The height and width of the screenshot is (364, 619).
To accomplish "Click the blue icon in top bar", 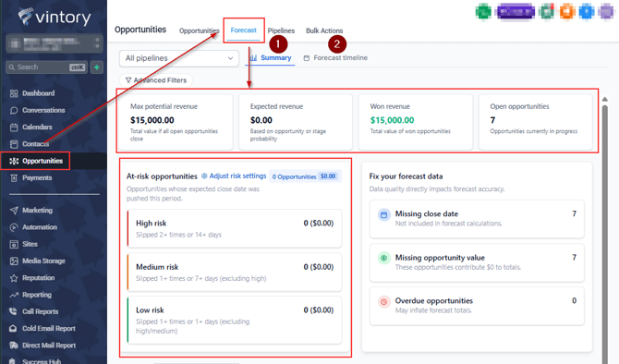I will point(587,11).
